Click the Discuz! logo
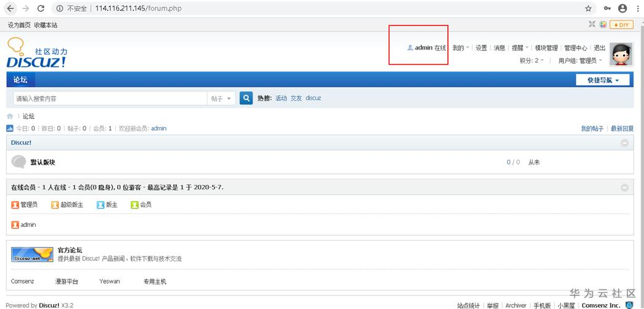Viewport: 644px width, 309px height. tap(36, 52)
